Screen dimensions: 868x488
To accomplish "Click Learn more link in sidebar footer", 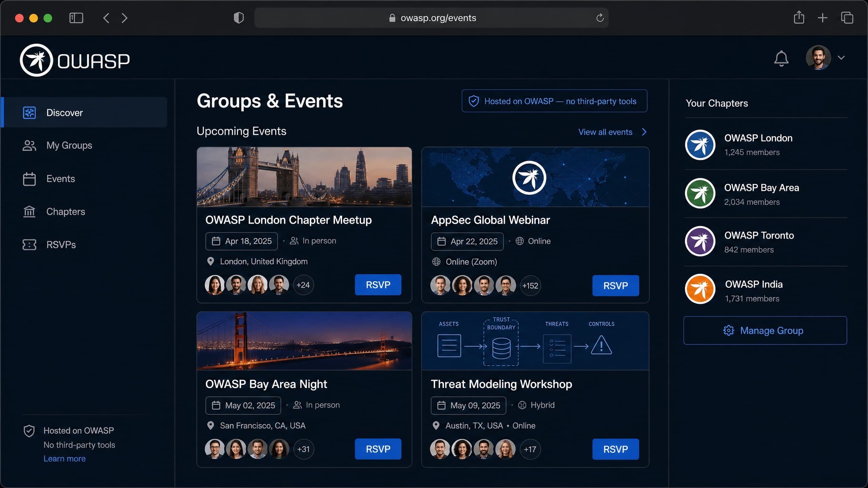I will (x=64, y=458).
